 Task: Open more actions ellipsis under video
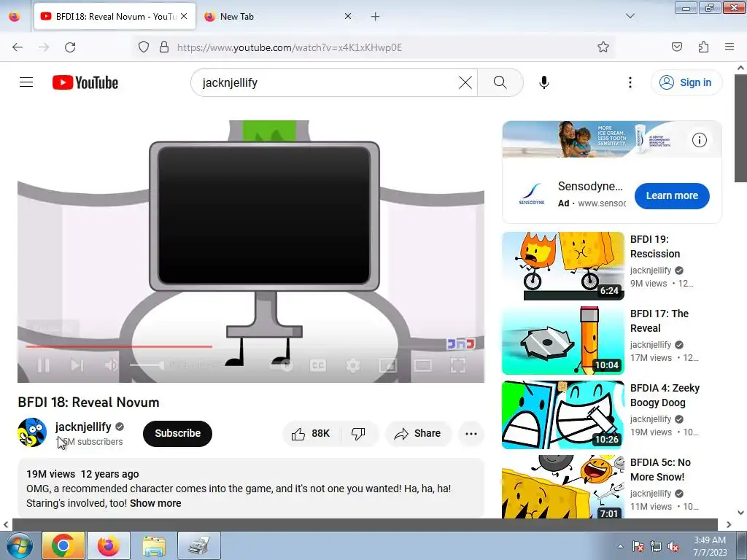(471, 433)
